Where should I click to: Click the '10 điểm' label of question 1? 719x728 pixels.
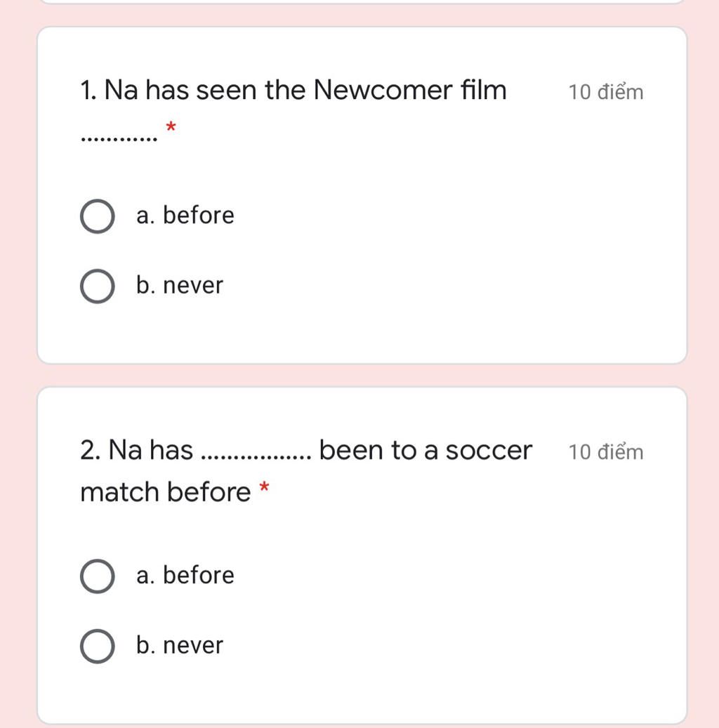[606, 92]
